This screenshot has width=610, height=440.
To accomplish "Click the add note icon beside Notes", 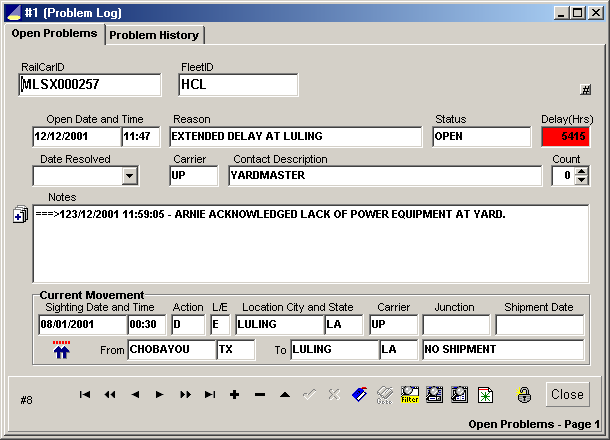I will 20,215.
